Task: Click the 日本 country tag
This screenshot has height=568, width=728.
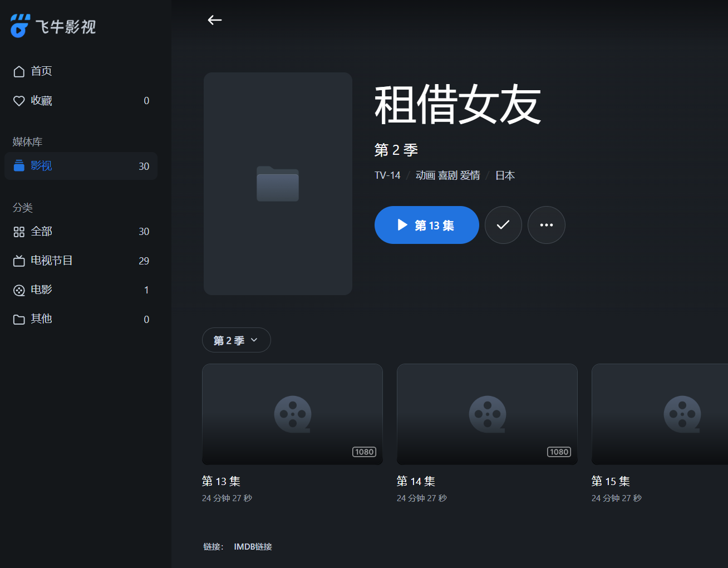Action: click(x=505, y=175)
